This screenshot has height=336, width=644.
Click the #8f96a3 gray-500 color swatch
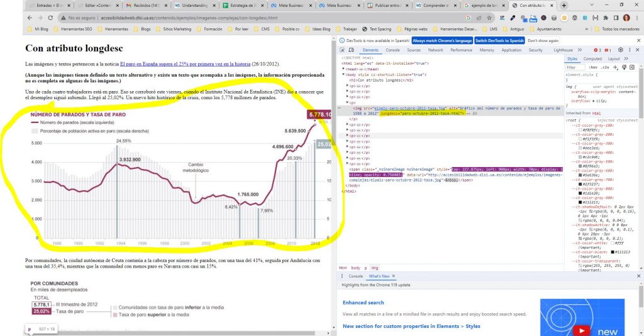tap(580, 166)
